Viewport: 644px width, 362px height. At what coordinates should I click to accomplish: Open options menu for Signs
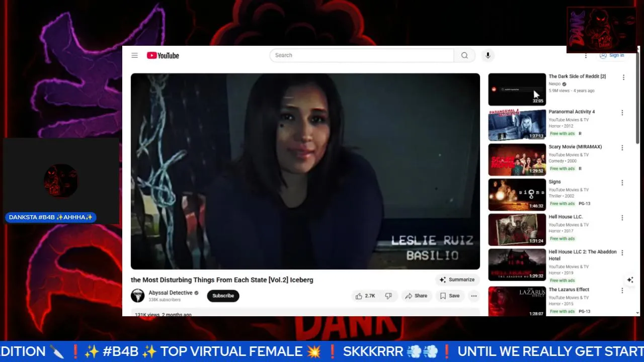622,183
